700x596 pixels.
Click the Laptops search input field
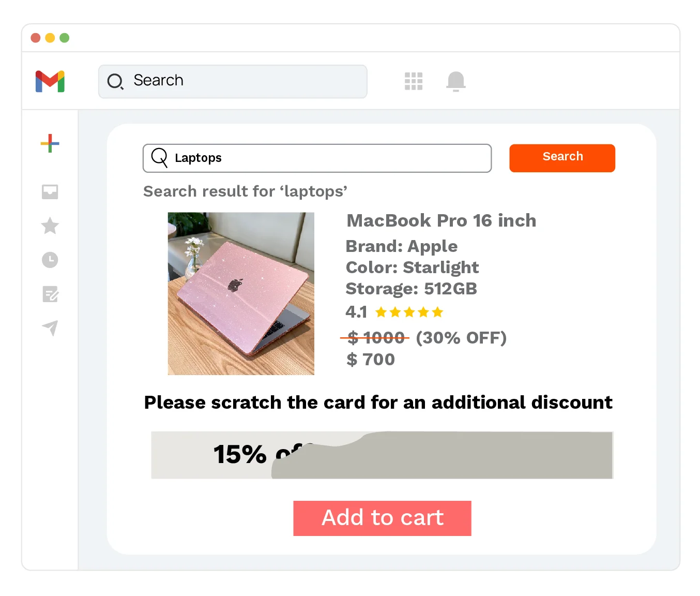pyautogui.click(x=326, y=158)
